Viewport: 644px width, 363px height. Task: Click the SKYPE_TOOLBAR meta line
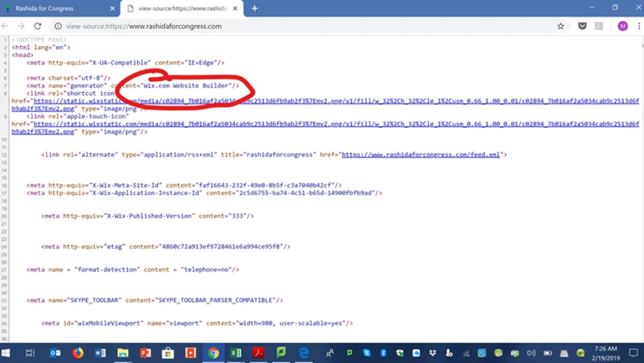click(155, 300)
